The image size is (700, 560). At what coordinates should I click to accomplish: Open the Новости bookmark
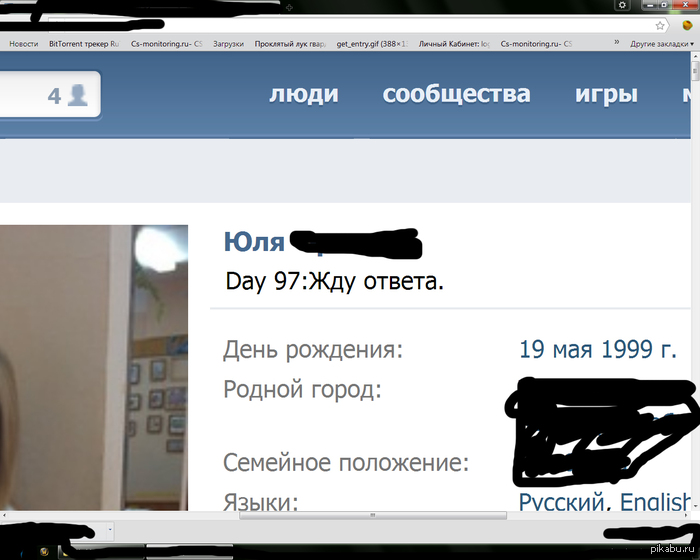tap(24, 44)
